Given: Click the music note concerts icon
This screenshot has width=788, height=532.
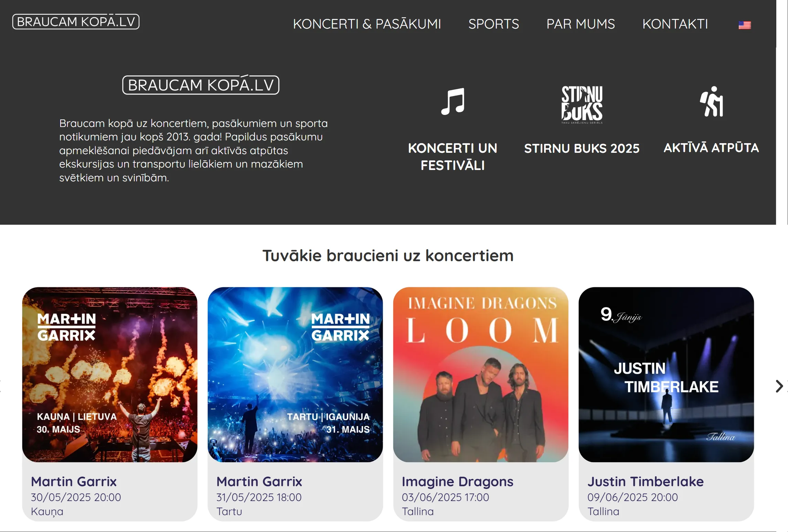Looking at the screenshot, I should click(x=453, y=102).
